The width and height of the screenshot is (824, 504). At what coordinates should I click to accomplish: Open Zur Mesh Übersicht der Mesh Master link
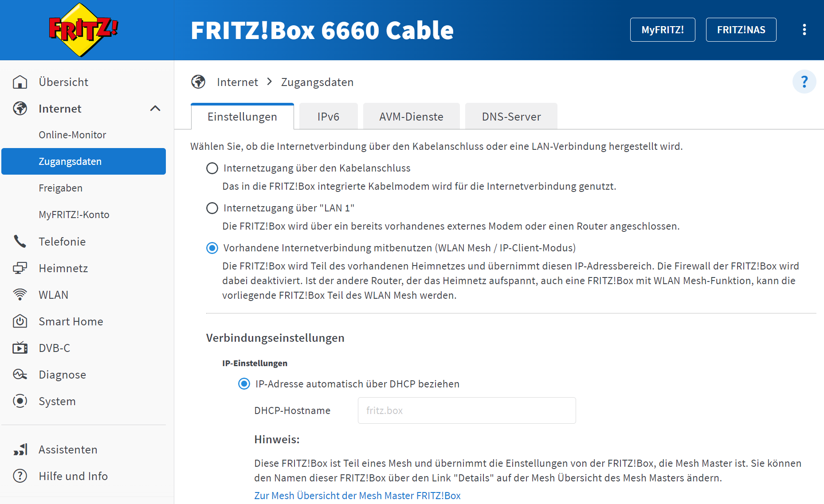tap(357, 496)
